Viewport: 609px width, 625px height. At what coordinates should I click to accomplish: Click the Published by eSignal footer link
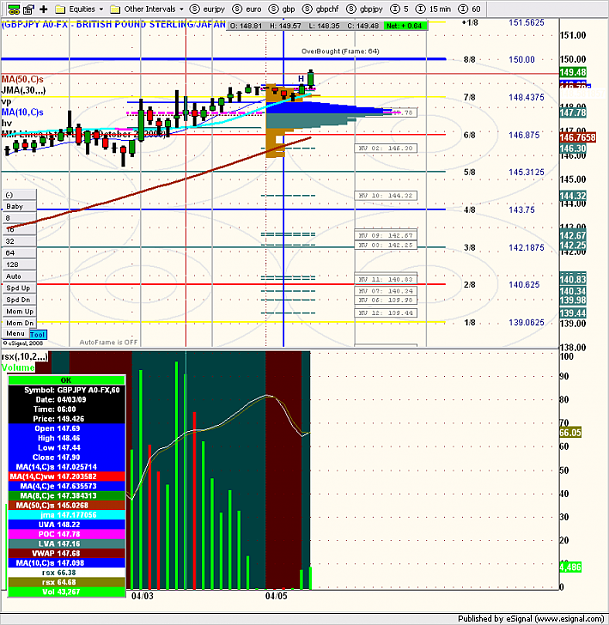point(531,619)
